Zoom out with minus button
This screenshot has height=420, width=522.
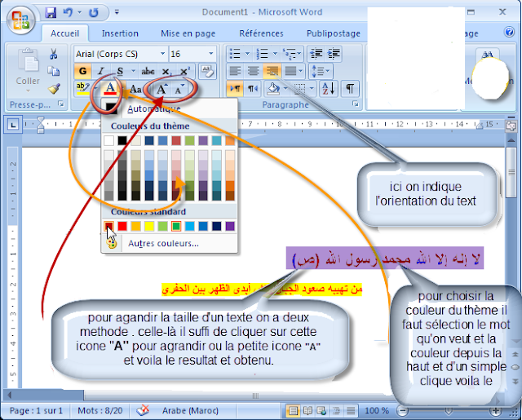402,411
